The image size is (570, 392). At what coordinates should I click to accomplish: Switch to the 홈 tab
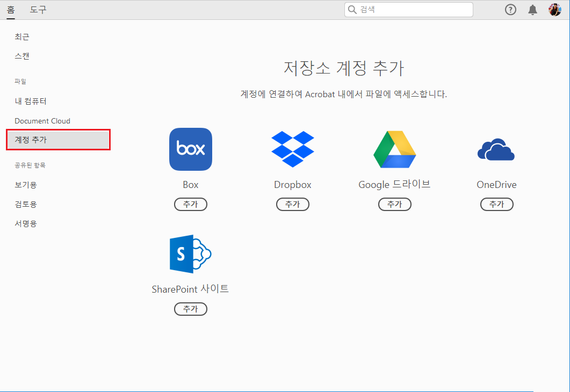[11, 10]
